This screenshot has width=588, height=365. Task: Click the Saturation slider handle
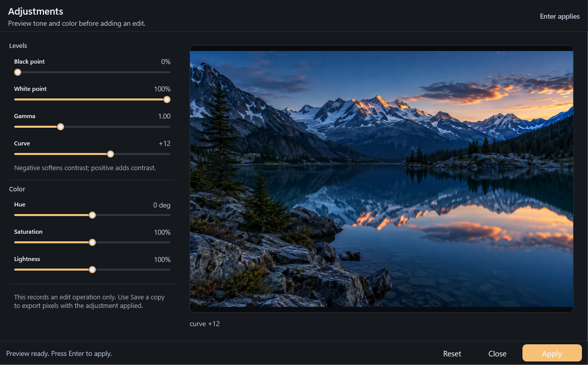(x=92, y=243)
